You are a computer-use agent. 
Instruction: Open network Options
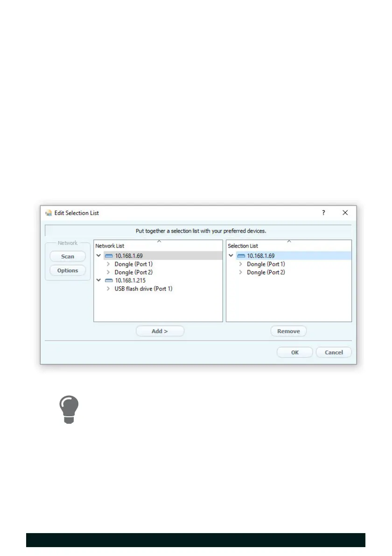68,271
